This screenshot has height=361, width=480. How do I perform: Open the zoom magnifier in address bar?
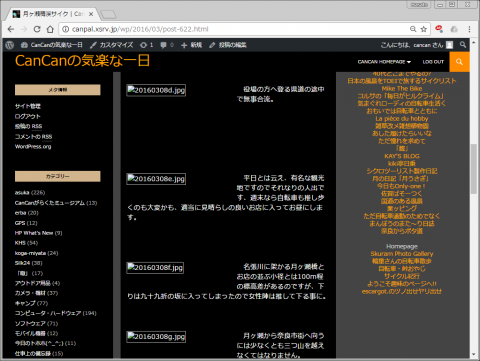[413, 29]
